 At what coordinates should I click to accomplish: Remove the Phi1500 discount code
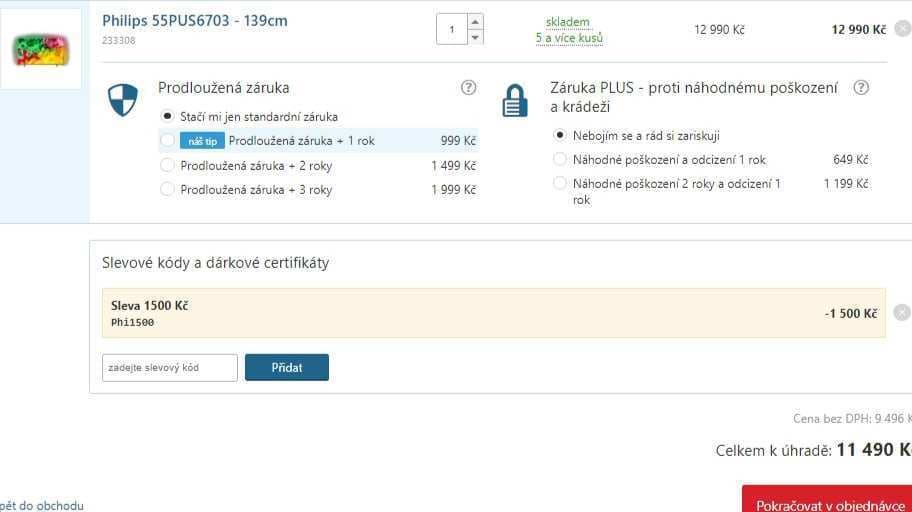(902, 312)
